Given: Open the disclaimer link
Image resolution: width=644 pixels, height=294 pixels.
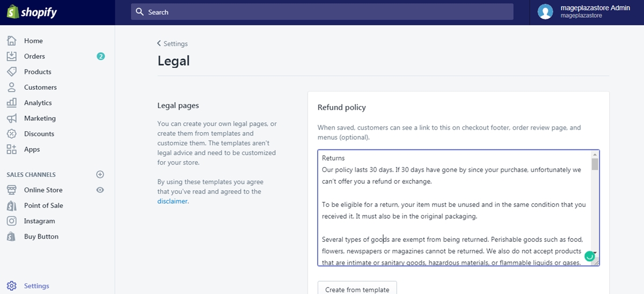Looking at the screenshot, I should pos(172,201).
